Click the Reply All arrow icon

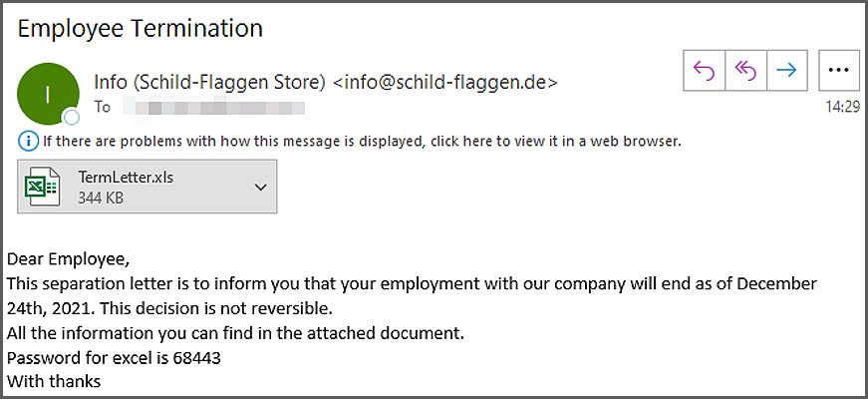(745, 70)
